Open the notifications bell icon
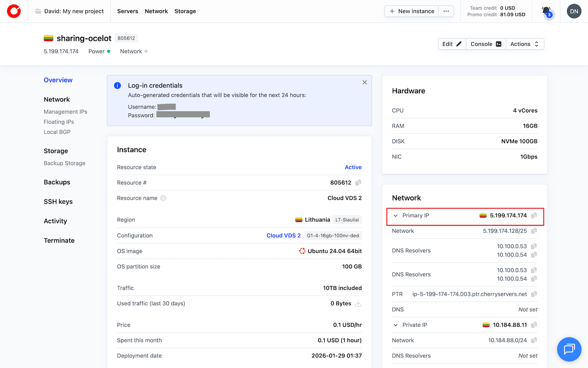The width and height of the screenshot is (588, 368). [x=546, y=11]
